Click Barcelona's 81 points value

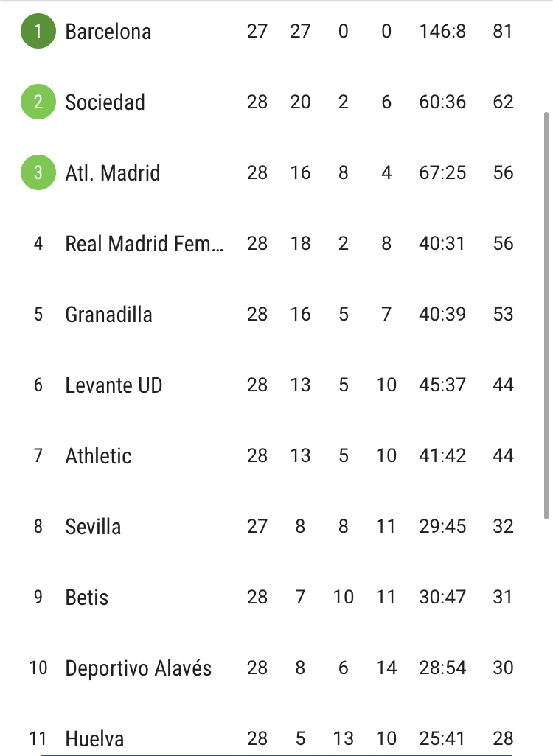[x=502, y=32]
